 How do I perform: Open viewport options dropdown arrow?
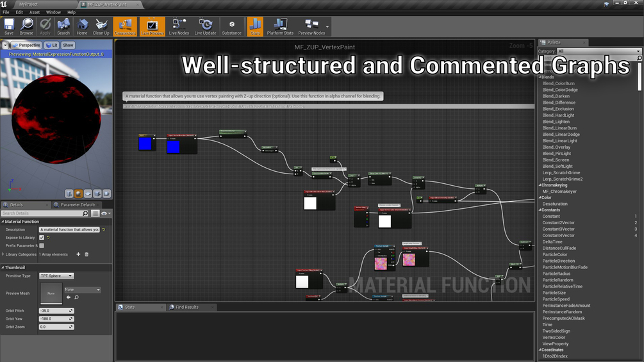tap(5, 45)
